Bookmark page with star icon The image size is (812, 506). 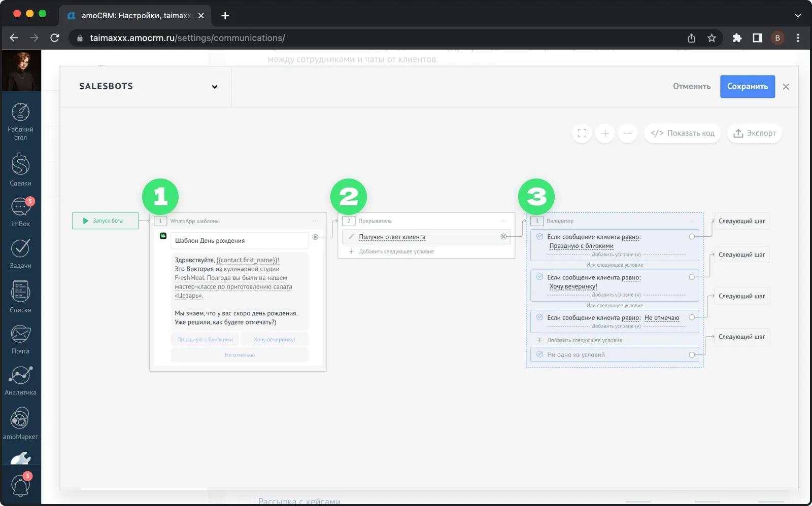coord(712,38)
